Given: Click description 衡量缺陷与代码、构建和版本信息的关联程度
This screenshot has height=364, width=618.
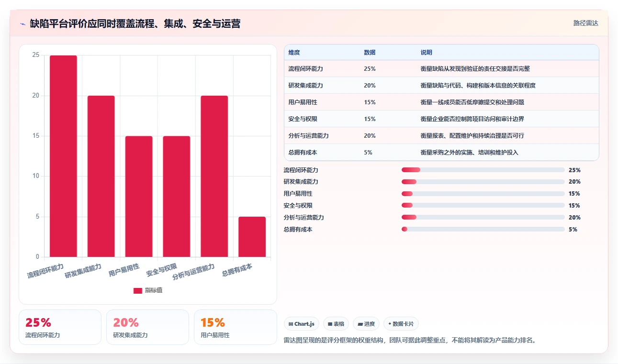Looking at the screenshot, I should [478, 86].
